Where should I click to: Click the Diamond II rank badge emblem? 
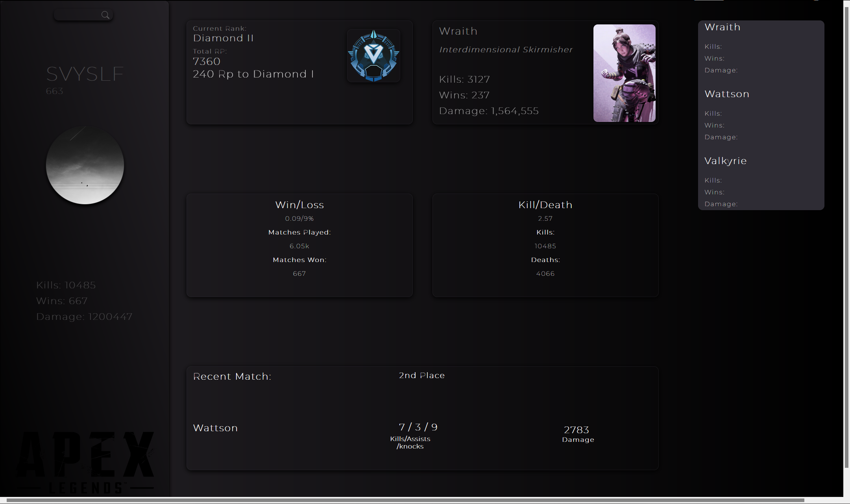[x=373, y=55]
